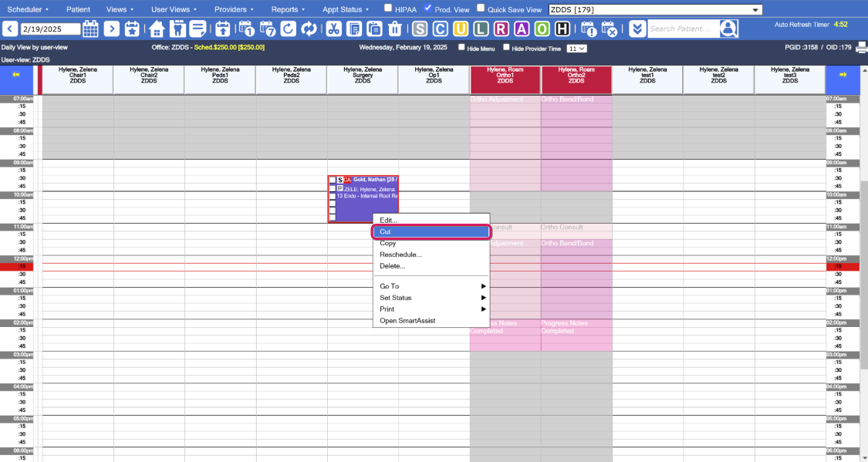Click the office home icon
The height and width of the screenshot is (462, 868).
(156, 29)
